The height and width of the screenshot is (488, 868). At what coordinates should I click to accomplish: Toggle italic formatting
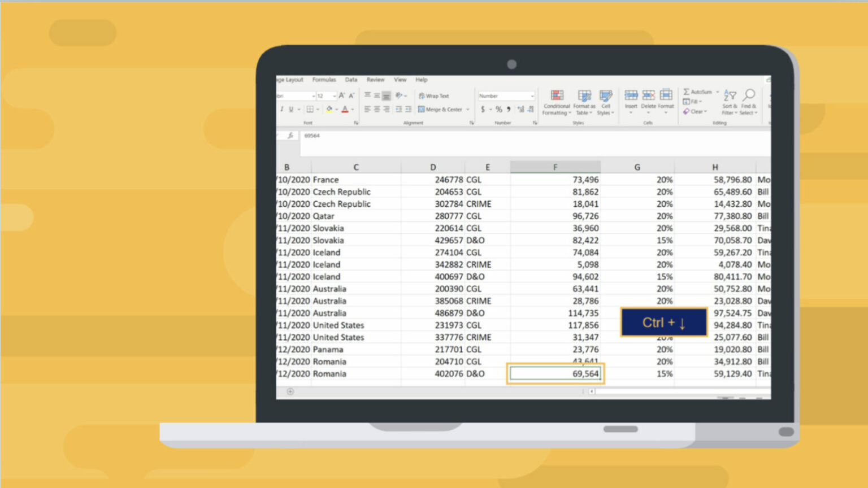pyautogui.click(x=281, y=110)
